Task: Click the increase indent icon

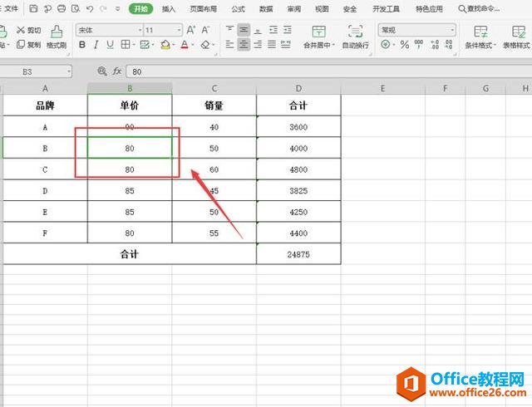Action: point(288,30)
